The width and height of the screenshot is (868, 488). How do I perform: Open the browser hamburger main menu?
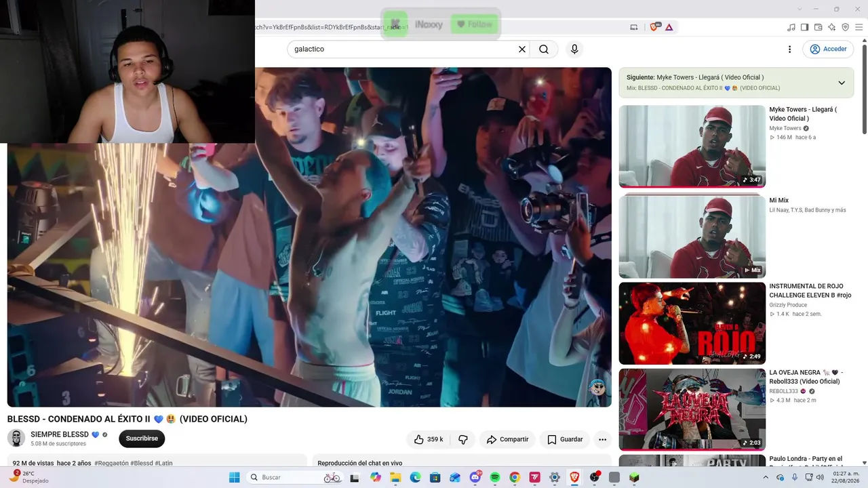pos(860,27)
